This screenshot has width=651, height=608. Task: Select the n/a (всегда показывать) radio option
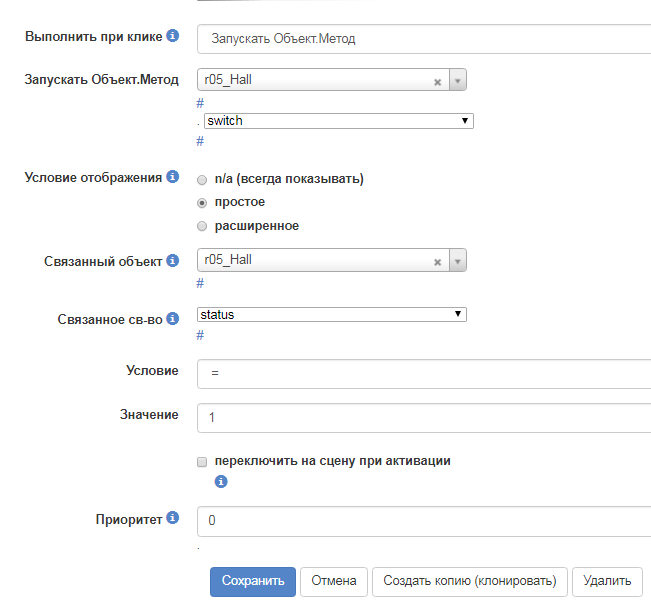202,179
